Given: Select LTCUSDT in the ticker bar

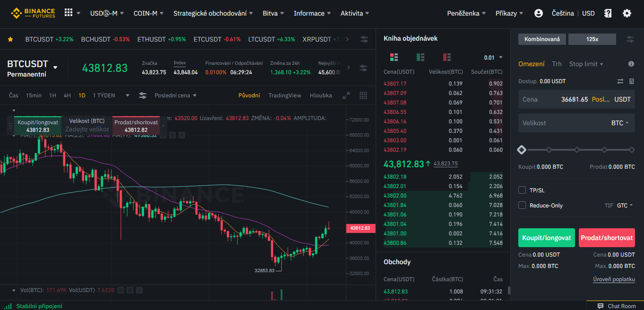Looking at the screenshot, I should point(272,39).
